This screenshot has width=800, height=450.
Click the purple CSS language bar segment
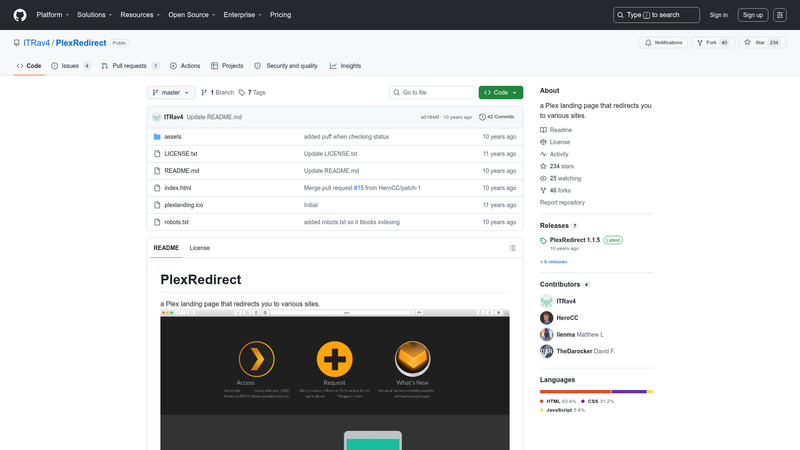click(x=629, y=392)
